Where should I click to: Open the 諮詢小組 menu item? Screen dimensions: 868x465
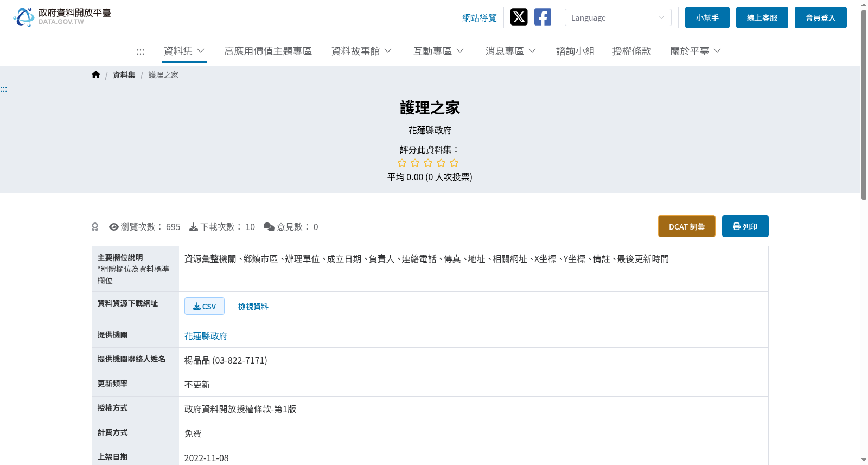575,51
